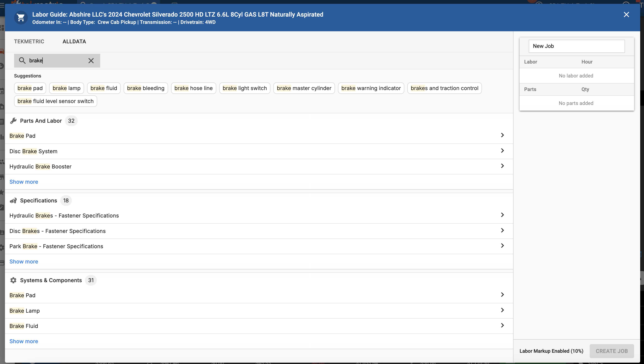Expand Brake Pad under Parts And Labor
Screen dimensions: 644x364
[259, 136]
